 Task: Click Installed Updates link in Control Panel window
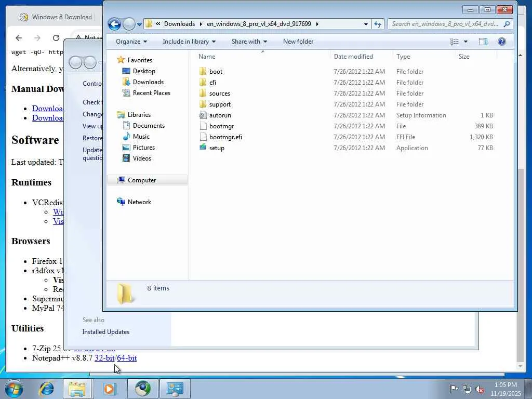click(x=106, y=332)
